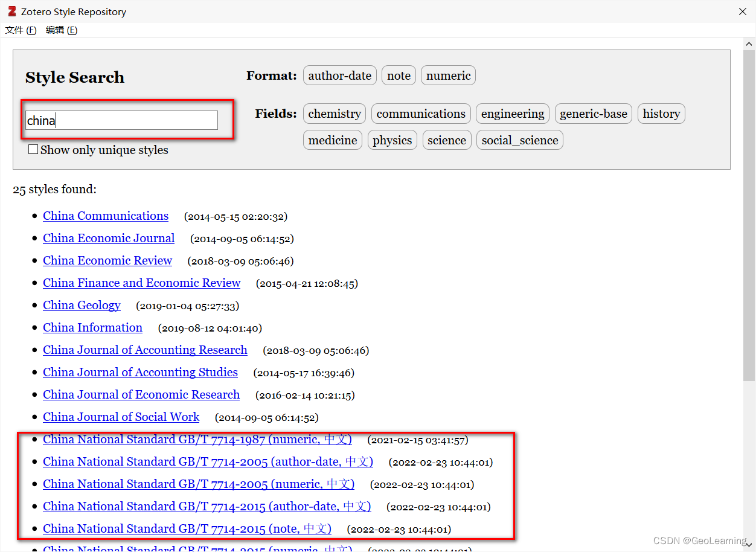756x552 pixels.
Task: Open China Journal of Accounting Studies style
Action: coord(140,372)
